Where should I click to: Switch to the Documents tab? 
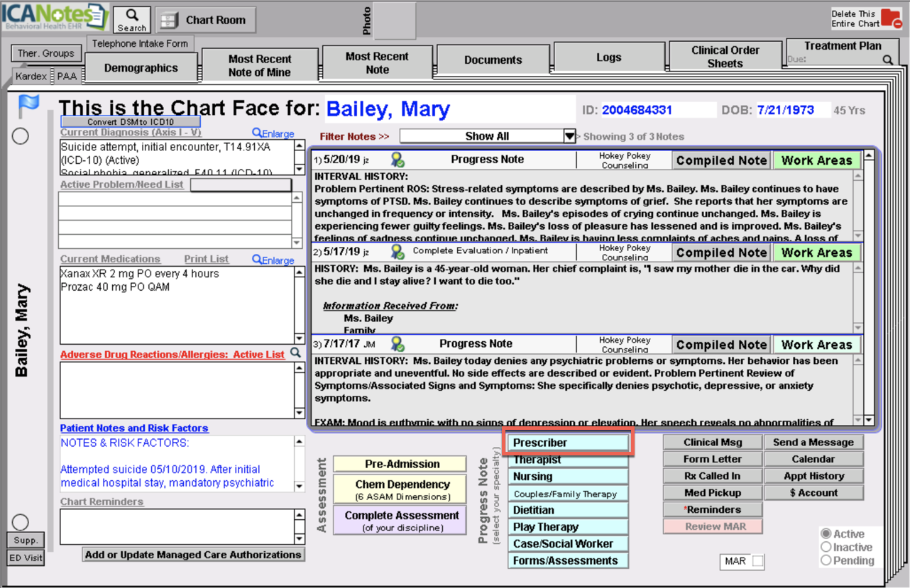[493, 60]
